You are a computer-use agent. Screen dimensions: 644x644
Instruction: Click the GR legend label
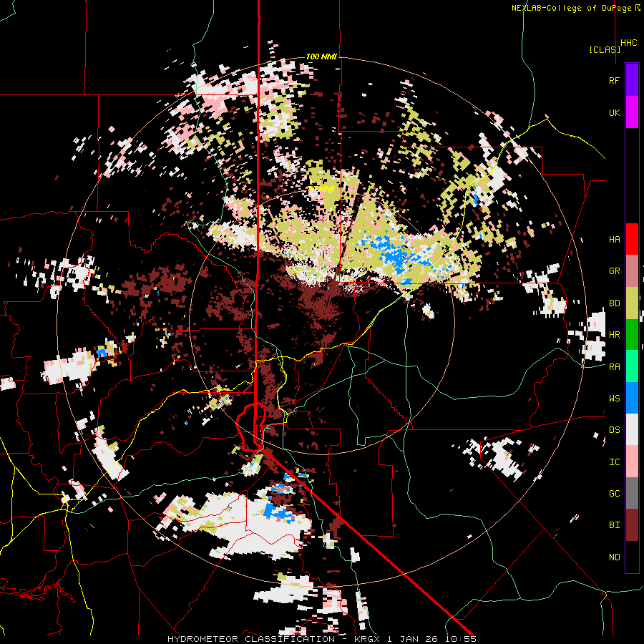point(614,271)
